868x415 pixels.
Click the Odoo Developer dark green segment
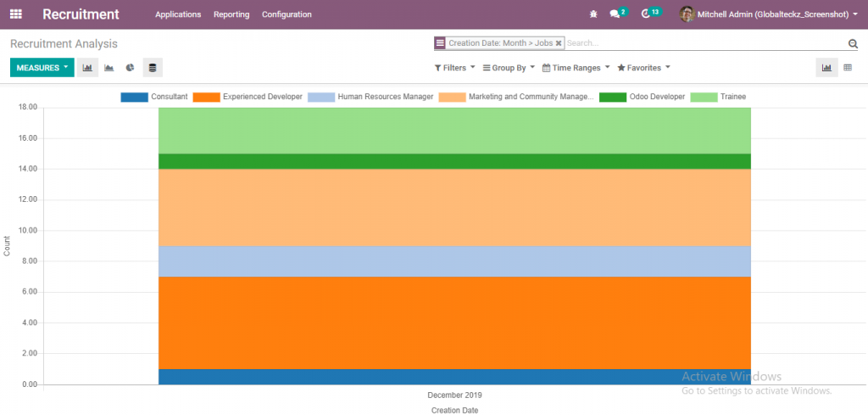tap(454, 161)
